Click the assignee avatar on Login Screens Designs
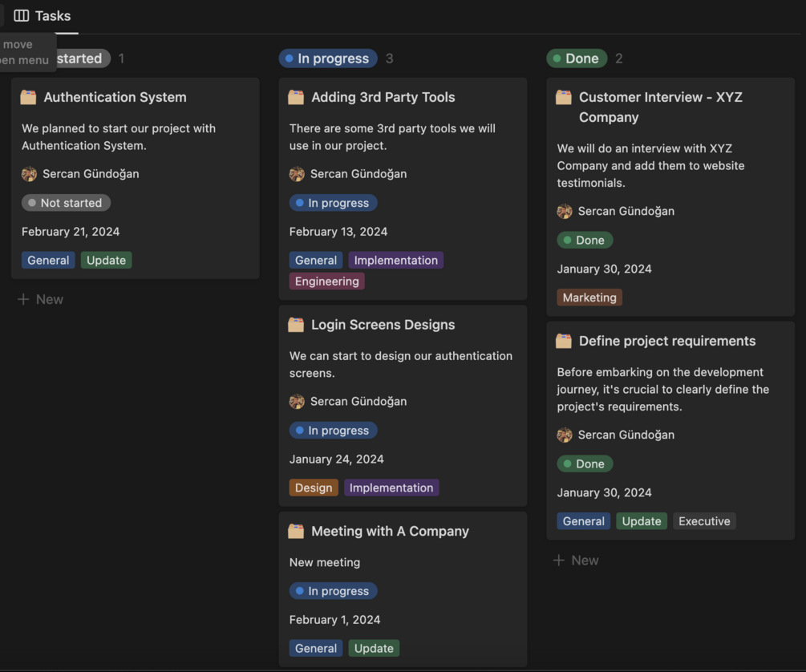Image resolution: width=806 pixels, height=672 pixels. coord(297,401)
